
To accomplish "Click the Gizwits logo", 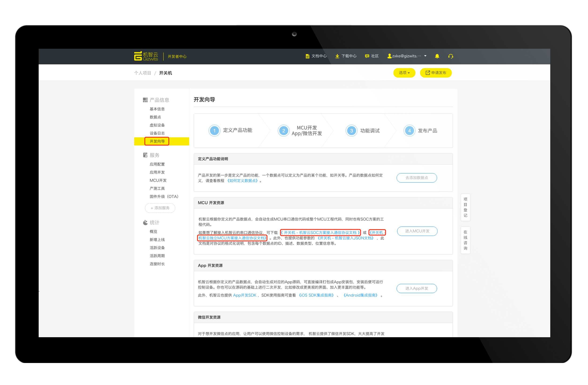I will coord(146,56).
